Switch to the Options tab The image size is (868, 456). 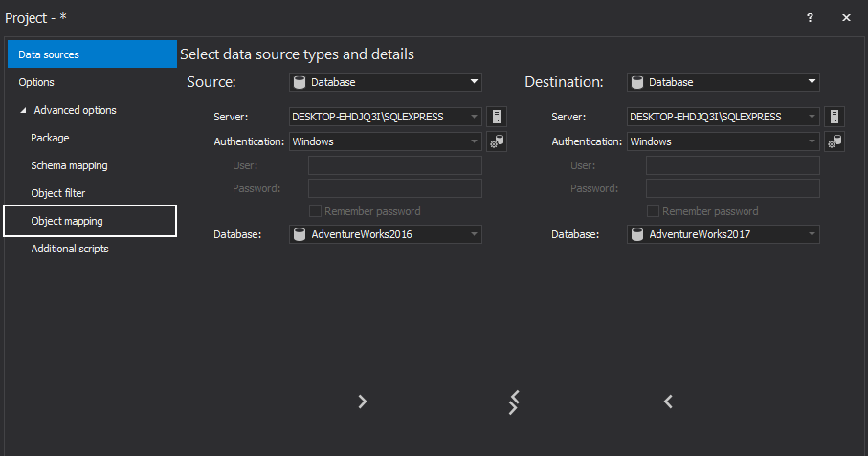pos(36,82)
